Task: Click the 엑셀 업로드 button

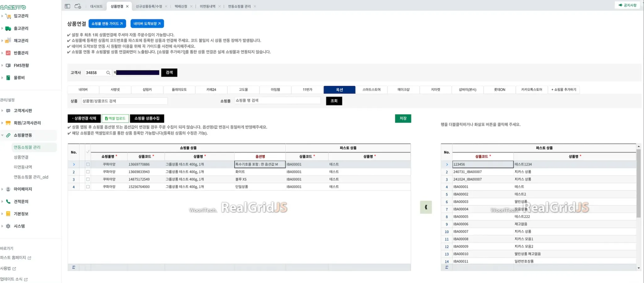Action: (x=115, y=118)
